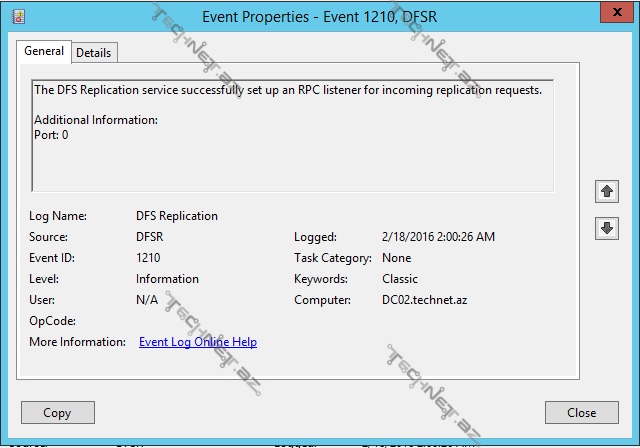Click the Level value Information
The width and height of the screenshot is (640, 448).
point(167,279)
